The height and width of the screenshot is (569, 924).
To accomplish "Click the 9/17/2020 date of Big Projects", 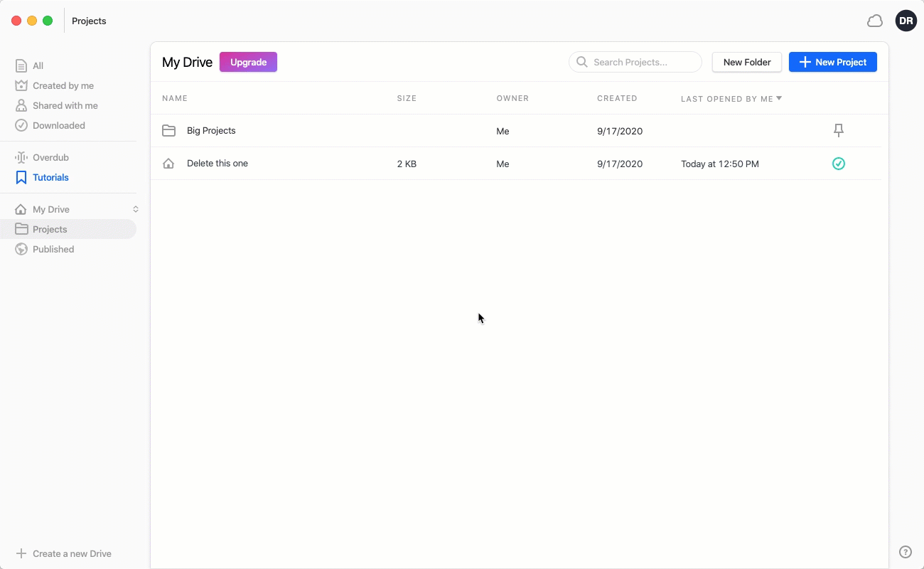I will (620, 131).
